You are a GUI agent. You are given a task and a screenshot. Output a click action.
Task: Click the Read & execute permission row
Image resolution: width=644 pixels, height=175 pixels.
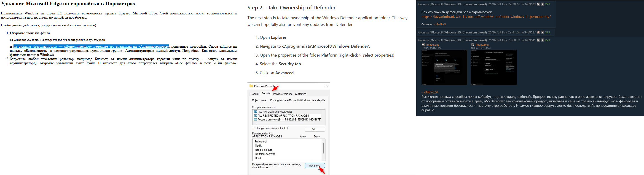tap(287, 150)
